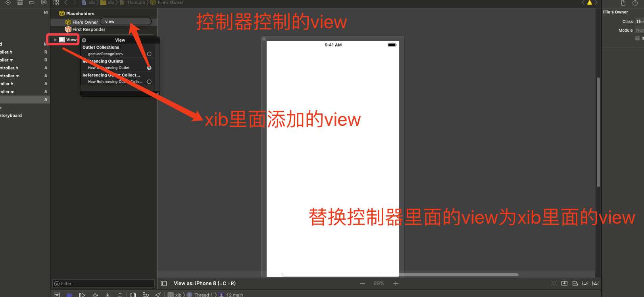
Task: Continue program execution icon
Action: tap(82, 295)
